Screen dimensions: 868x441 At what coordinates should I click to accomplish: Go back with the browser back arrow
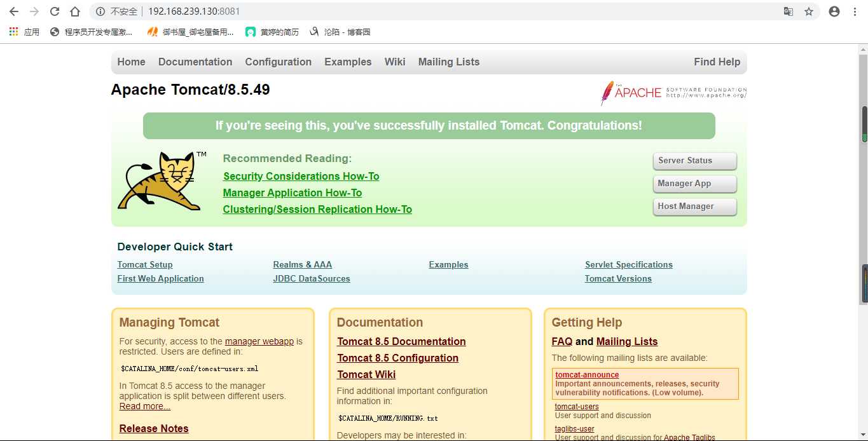click(13, 11)
